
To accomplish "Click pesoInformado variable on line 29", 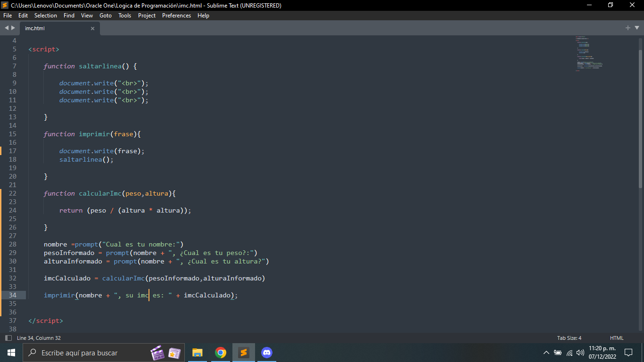I will [69, 253].
